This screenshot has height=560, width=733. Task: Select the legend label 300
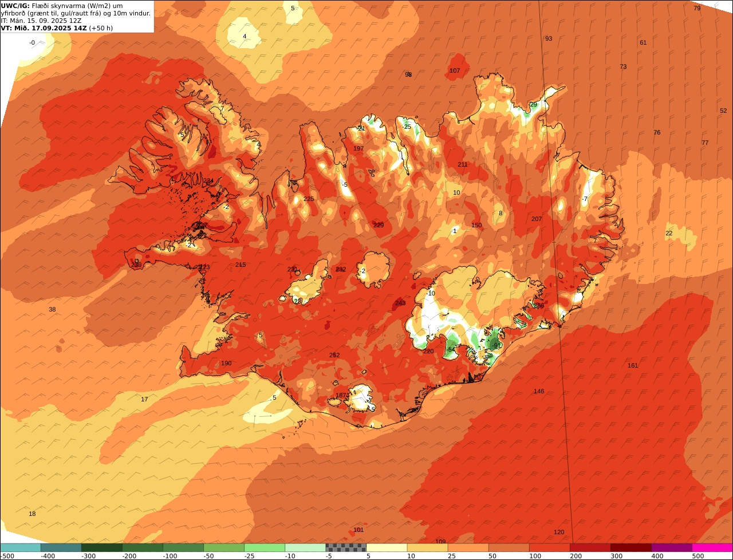point(616,556)
